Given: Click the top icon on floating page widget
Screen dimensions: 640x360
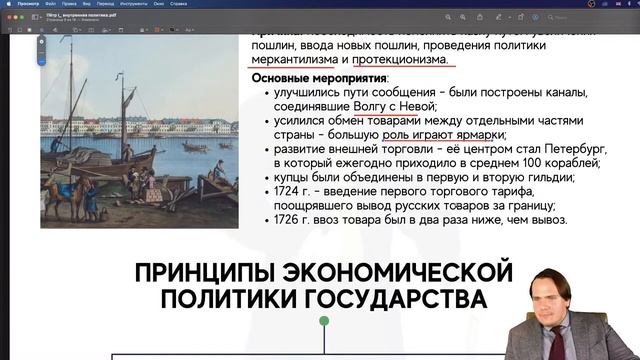Looking at the screenshot, I should [41, 42].
